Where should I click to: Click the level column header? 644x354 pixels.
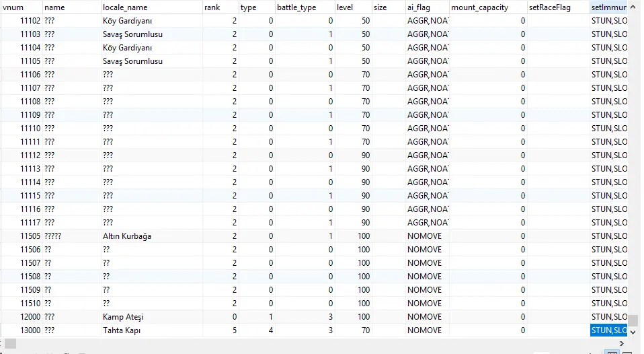pos(345,7)
